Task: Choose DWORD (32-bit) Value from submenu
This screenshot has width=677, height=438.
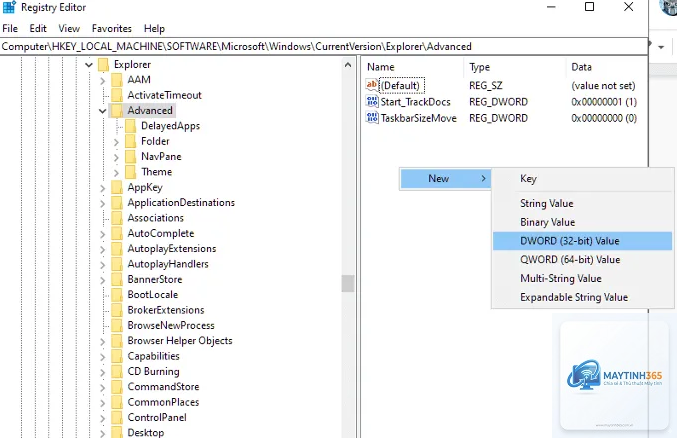Action: click(x=582, y=241)
